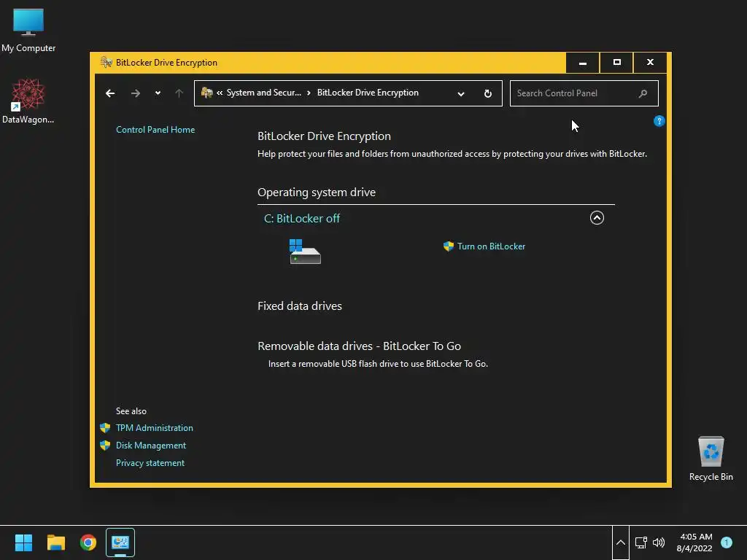Turn on BitLocker for C: drive

tap(491, 246)
